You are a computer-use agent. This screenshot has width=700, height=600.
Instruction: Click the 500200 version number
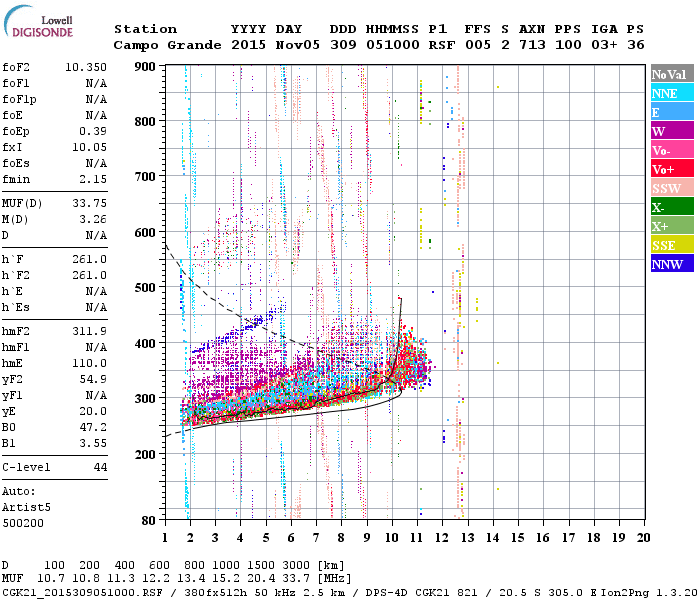(23, 523)
